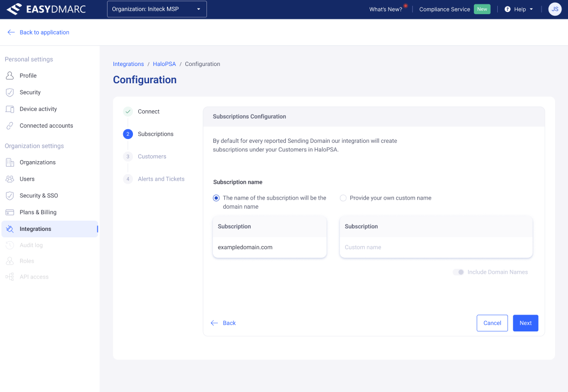The width and height of the screenshot is (568, 392).
Task: Open Security personal settings
Action: click(x=30, y=92)
